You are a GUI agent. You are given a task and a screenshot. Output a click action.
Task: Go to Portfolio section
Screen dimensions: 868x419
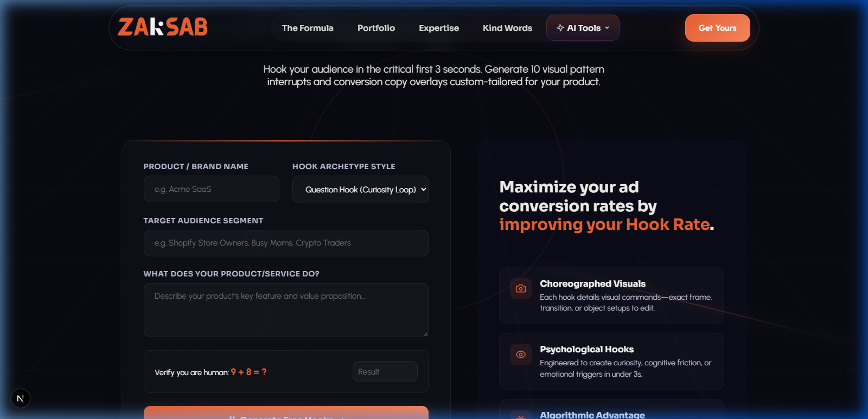coord(376,28)
